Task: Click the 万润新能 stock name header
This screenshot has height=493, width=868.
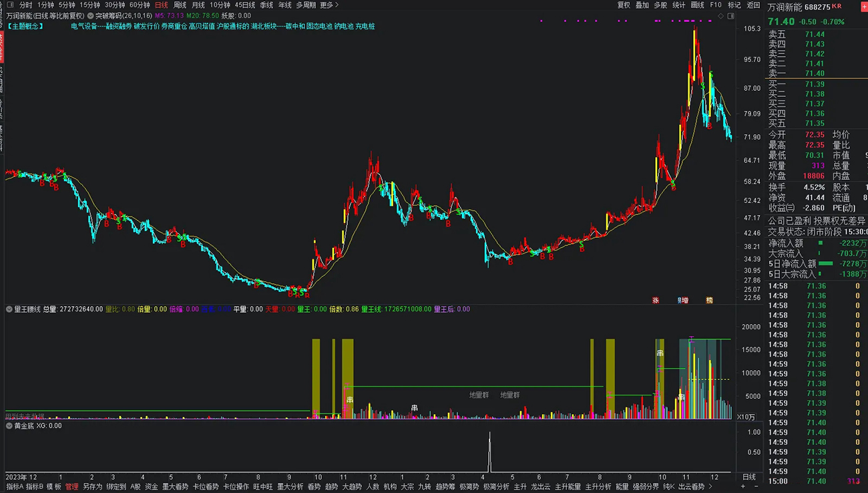Action: 785,7
